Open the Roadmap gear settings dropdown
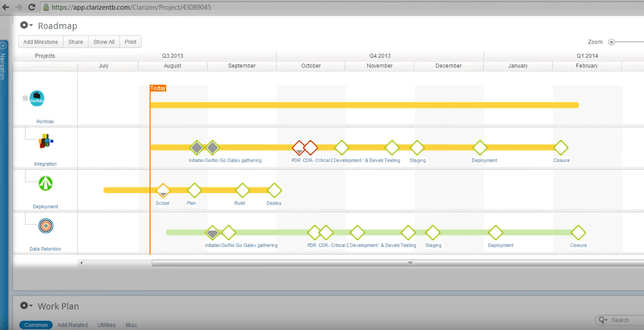This screenshot has width=644, height=330. tap(26, 25)
